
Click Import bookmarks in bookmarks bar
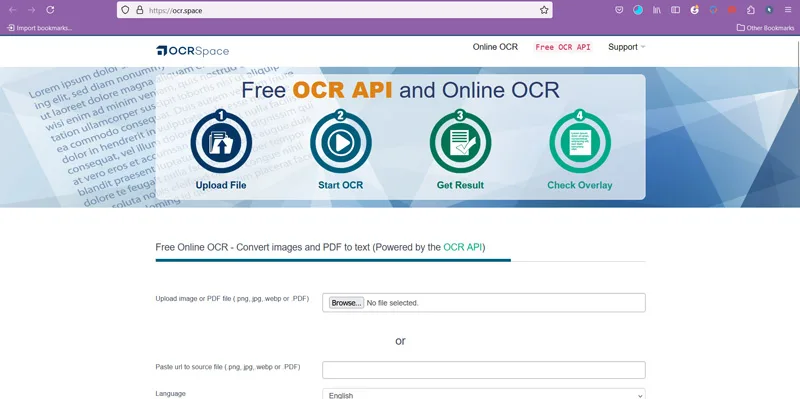[x=39, y=28]
